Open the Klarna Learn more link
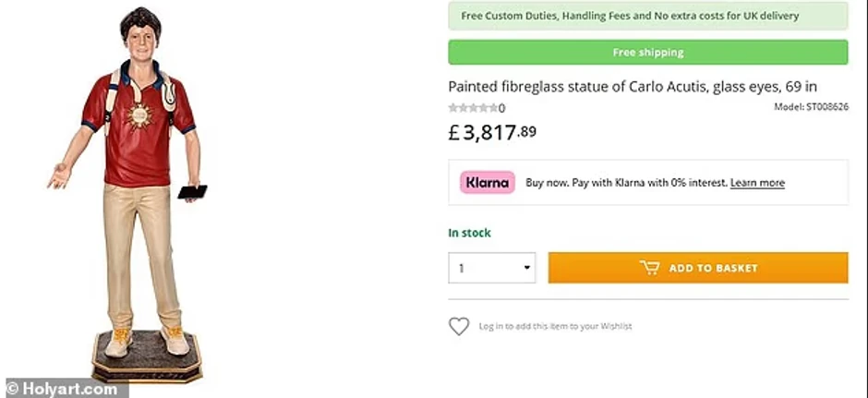Screen dimensions: 868x398 tap(757, 183)
